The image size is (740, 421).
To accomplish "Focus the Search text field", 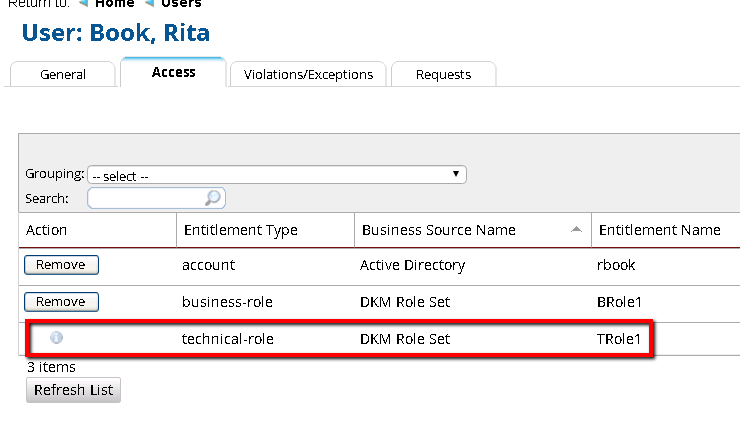I will click(147, 198).
